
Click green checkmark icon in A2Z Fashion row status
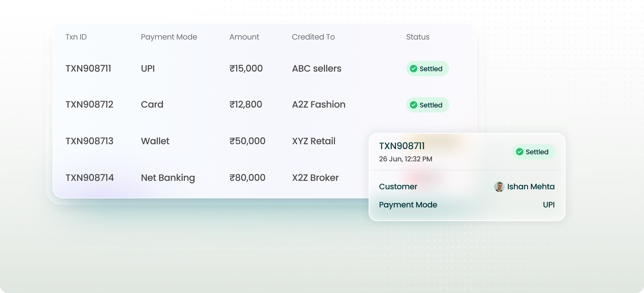413,105
